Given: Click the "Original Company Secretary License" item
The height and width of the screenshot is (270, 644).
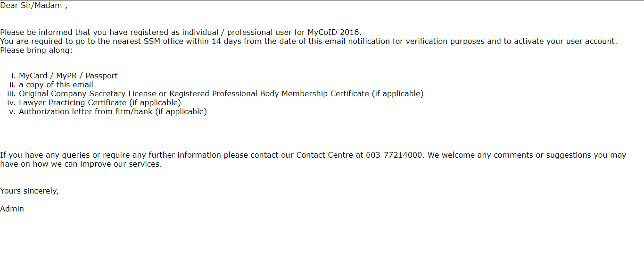Looking at the screenshot, I should click(88, 94).
